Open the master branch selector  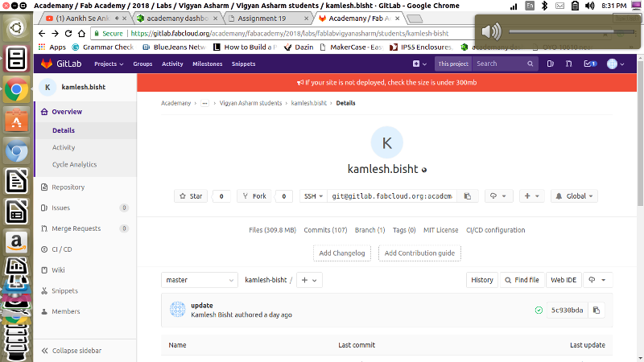(x=199, y=280)
